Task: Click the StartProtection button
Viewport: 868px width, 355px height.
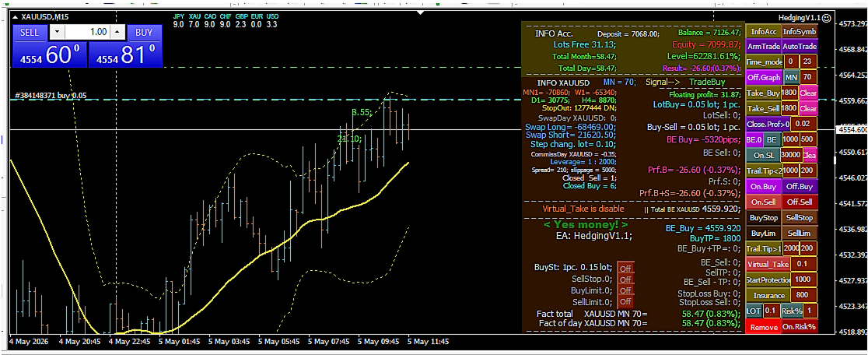Action: click(x=768, y=279)
